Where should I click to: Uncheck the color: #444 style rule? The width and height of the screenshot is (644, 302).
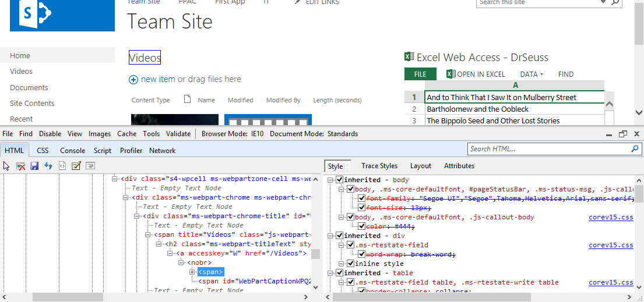coord(362,226)
